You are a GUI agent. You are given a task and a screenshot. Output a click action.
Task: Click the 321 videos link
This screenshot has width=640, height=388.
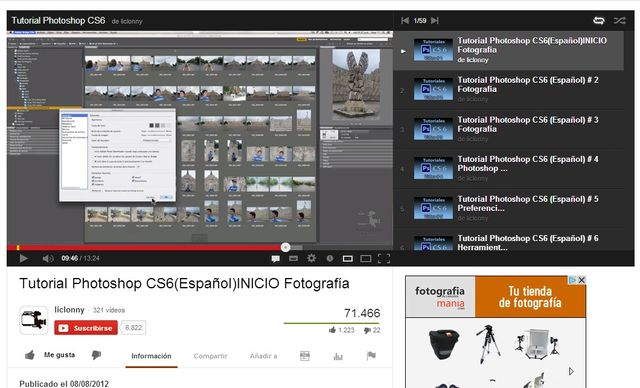click(109, 310)
